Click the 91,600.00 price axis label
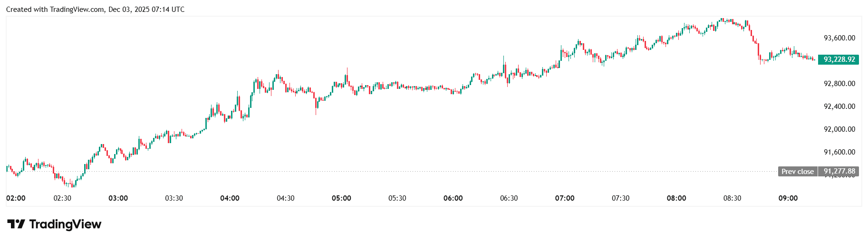The width and height of the screenshot is (868, 242). click(839, 152)
